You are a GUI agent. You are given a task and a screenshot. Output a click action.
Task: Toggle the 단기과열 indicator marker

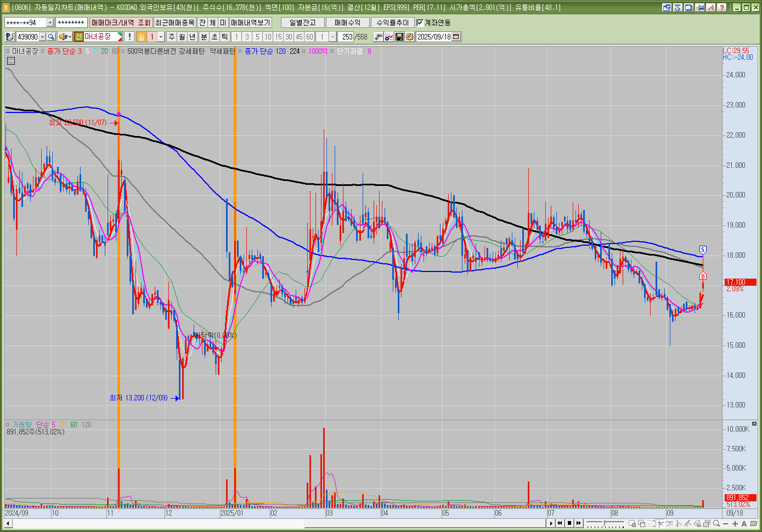[332, 51]
